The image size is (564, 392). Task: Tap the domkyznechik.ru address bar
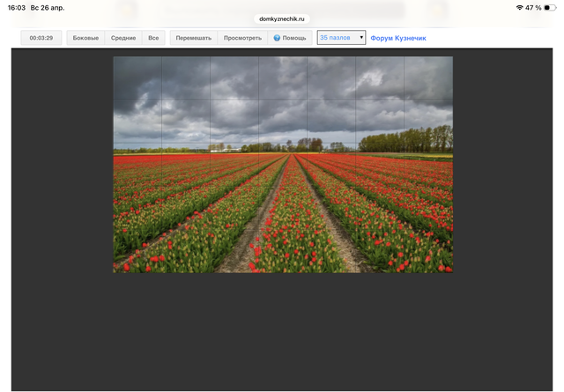click(x=282, y=18)
